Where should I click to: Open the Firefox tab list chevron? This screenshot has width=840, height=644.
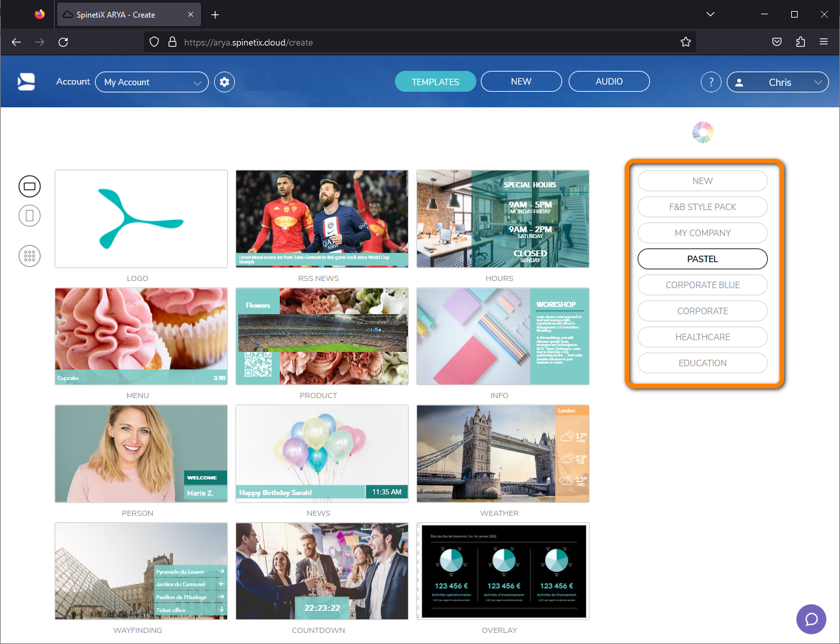pyautogui.click(x=710, y=14)
